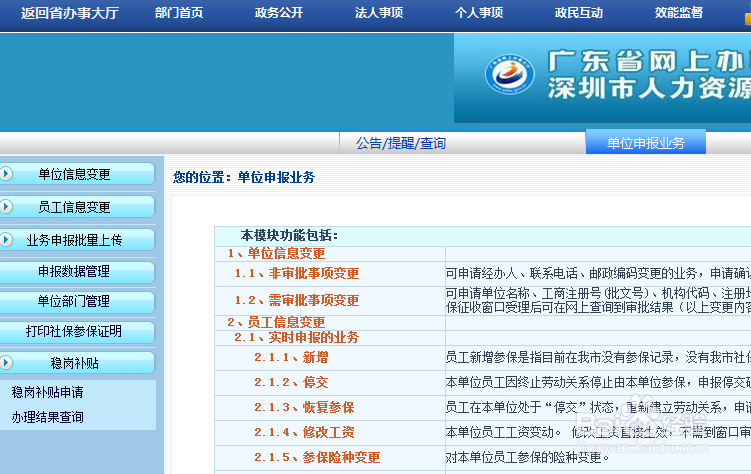This screenshot has width=751, height=474.
Task: Open 申报数据管理 in the sidebar
Action: point(77,271)
